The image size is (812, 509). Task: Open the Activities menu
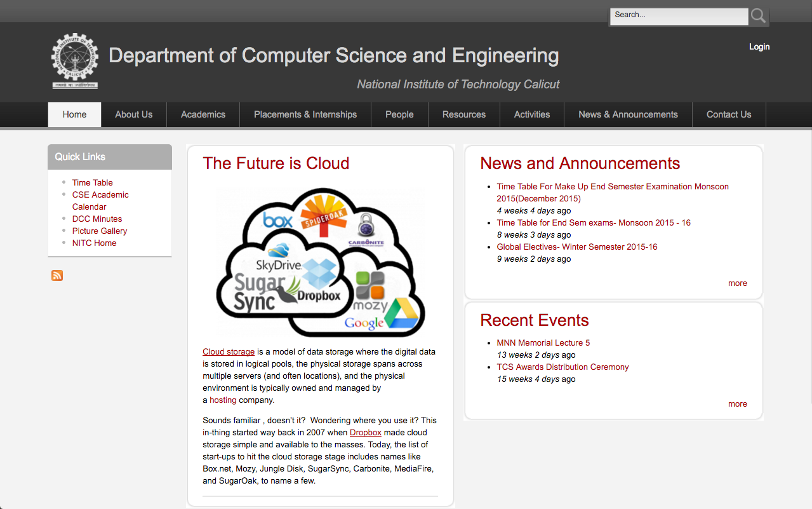(532, 114)
